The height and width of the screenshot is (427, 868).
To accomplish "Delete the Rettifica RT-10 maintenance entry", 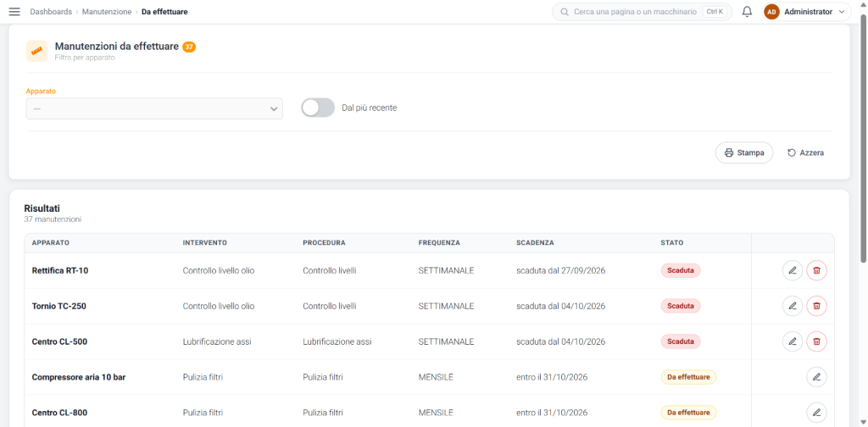I will (816, 270).
